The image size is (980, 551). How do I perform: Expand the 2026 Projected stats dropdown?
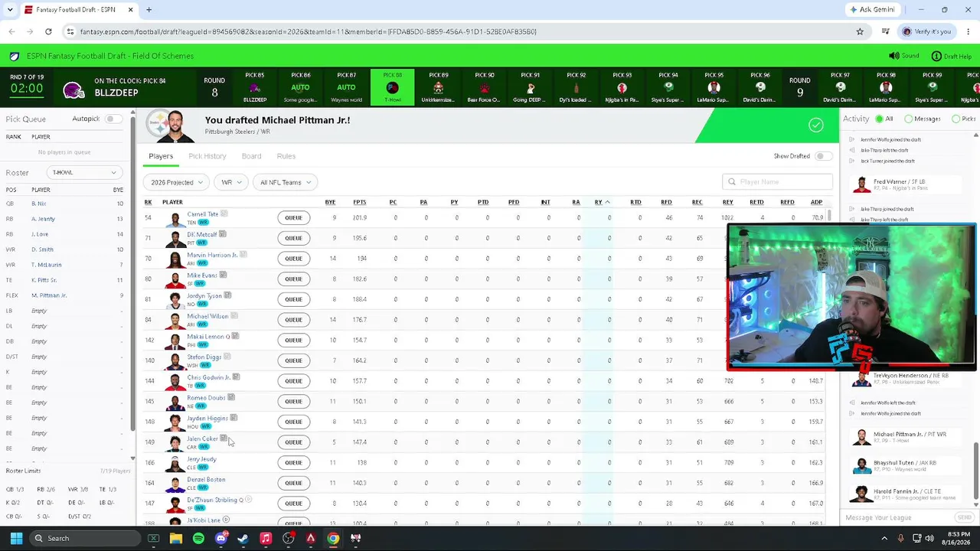coord(177,182)
